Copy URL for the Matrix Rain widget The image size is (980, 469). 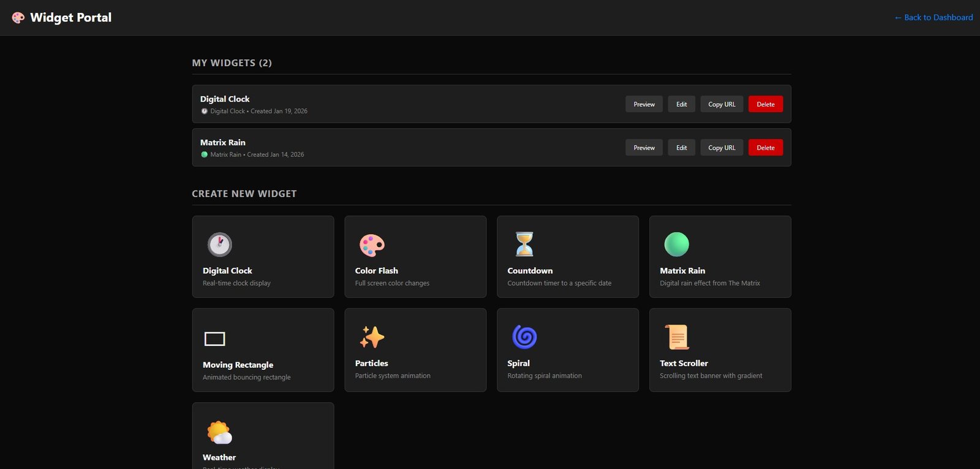(x=722, y=148)
